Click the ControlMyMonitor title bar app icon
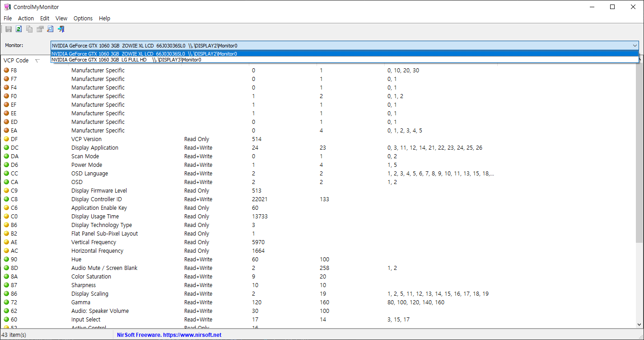The width and height of the screenshot is (644, 340). pyautogui.click(x=7, y=7)
